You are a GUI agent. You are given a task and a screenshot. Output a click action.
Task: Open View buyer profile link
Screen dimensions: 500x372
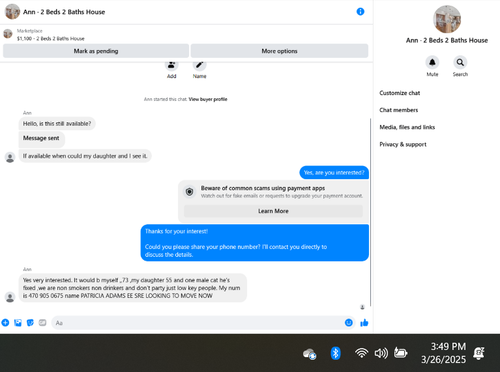click(208, 99)
